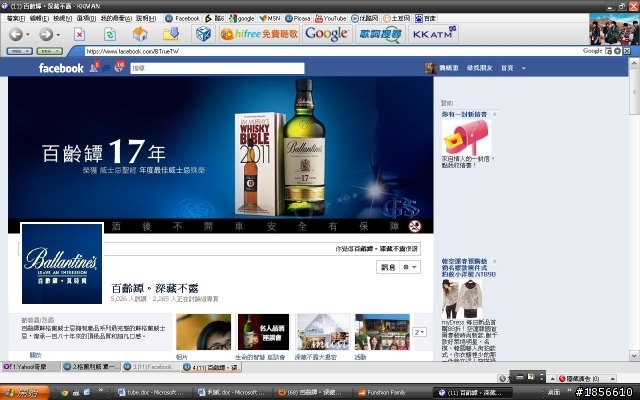Open the KKATM toolbar button
The width and height of the screenshot is (640, 400).
[x=433, y=34]
